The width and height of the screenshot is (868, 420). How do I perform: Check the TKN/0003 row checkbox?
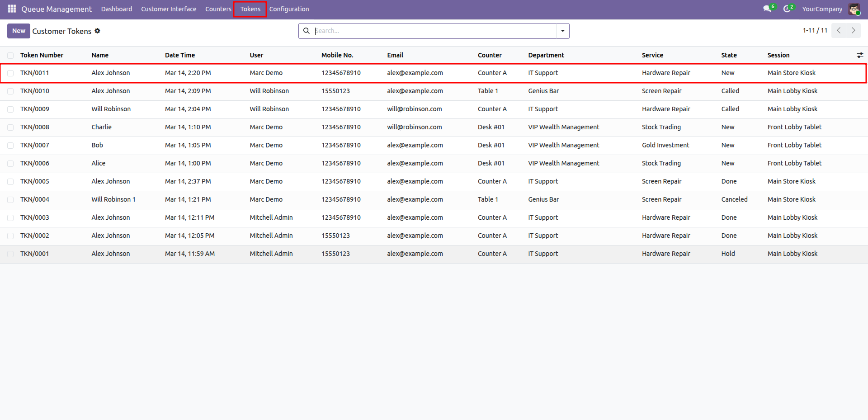(10, 217)
